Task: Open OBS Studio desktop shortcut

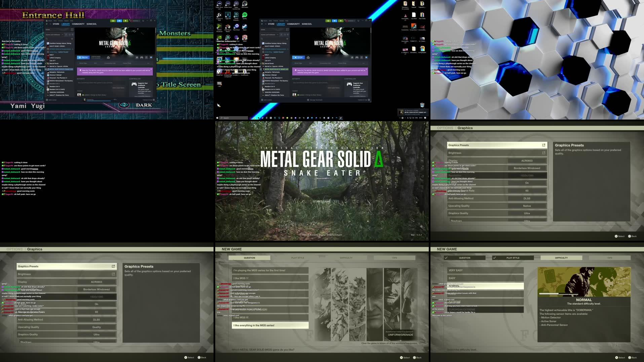Action: pos(245,4)
